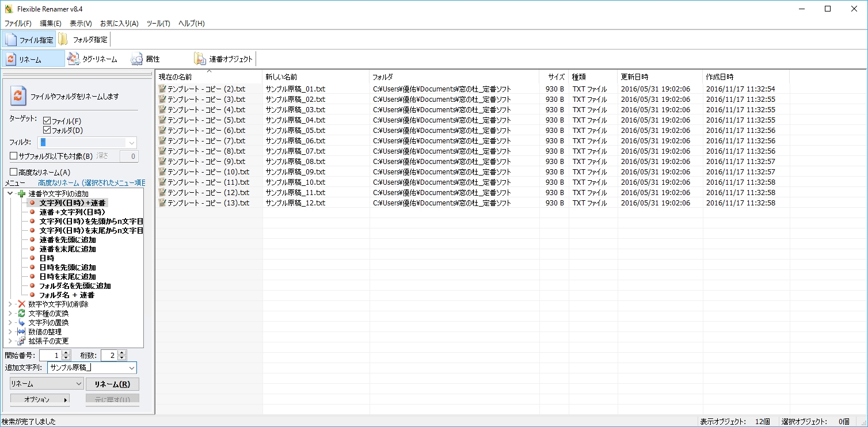Open the 連番オブジェクト tab

223,59
